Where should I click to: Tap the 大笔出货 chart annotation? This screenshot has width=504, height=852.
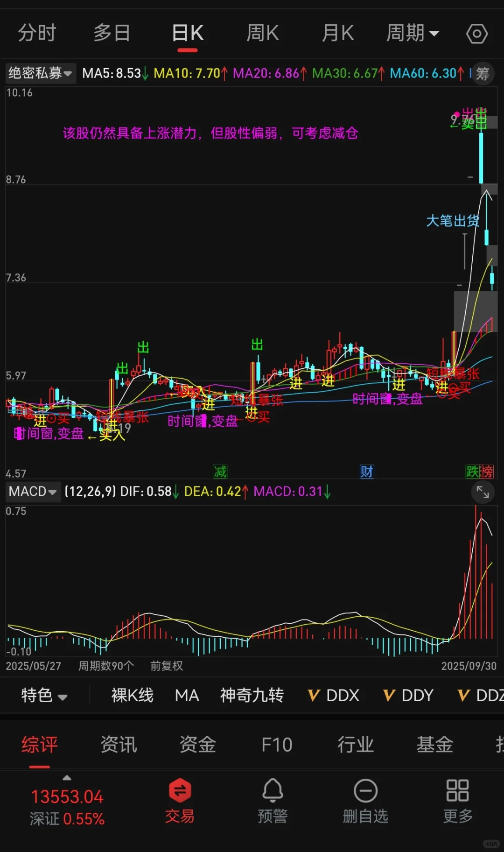click(453, 221)
